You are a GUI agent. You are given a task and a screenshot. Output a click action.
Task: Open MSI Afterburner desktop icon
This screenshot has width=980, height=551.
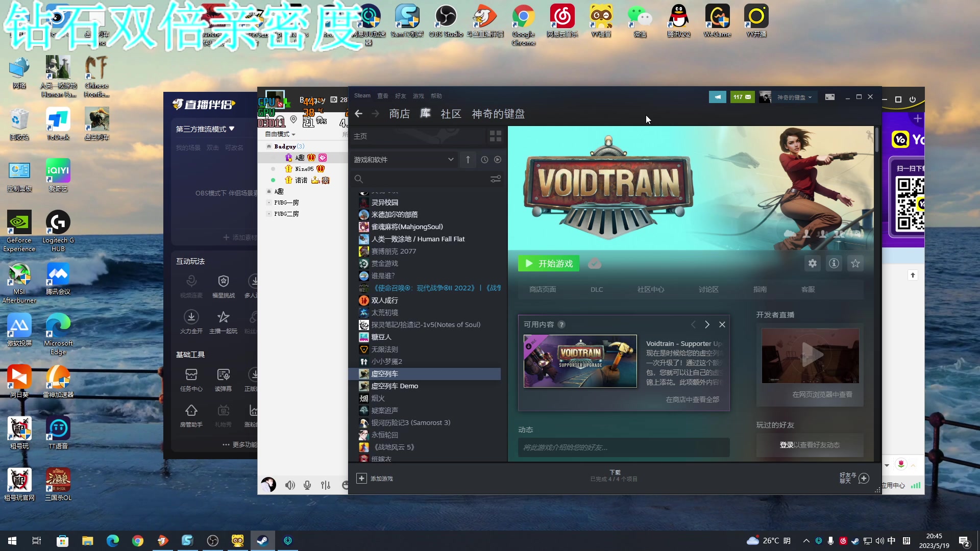[19, 283]
